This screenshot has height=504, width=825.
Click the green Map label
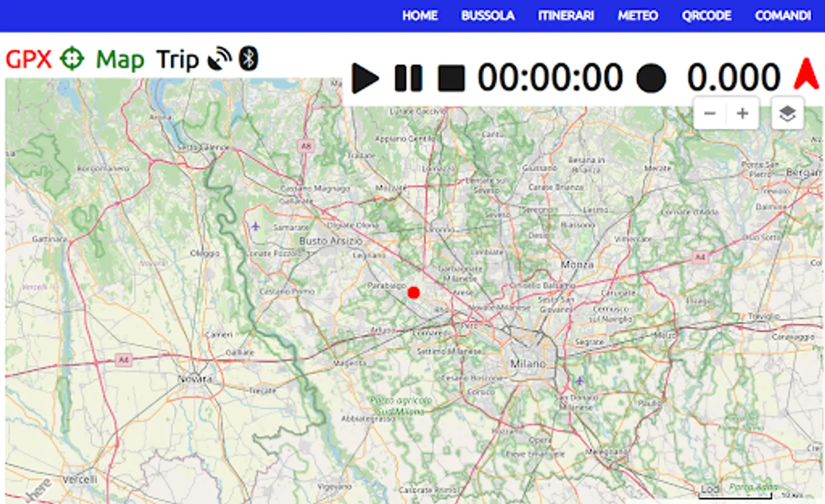click(x=120, y=60)
